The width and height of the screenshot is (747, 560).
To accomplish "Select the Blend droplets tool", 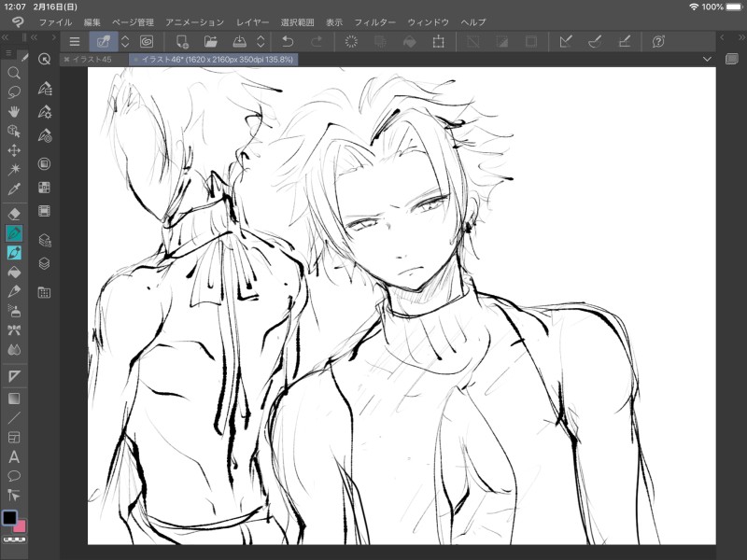I will click(14, 350).
